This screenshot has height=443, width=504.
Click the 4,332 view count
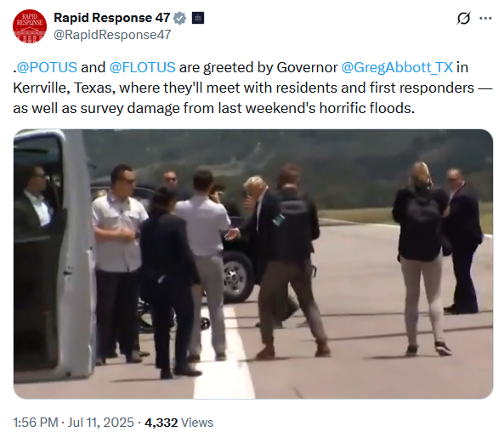pyautogui.click(x=161, y=423)
